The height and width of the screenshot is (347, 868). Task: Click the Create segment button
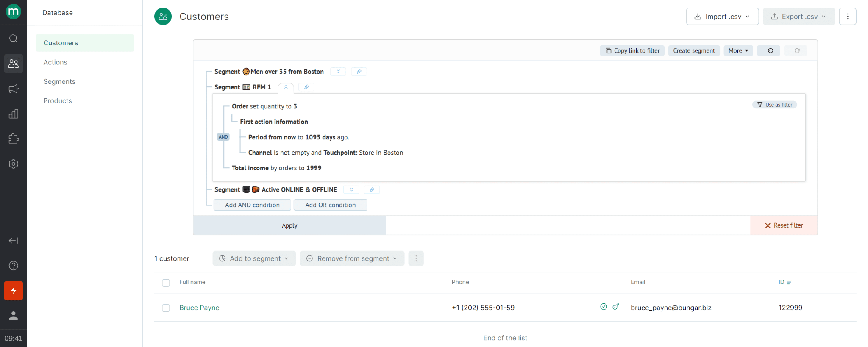click(x=694, y=50)
